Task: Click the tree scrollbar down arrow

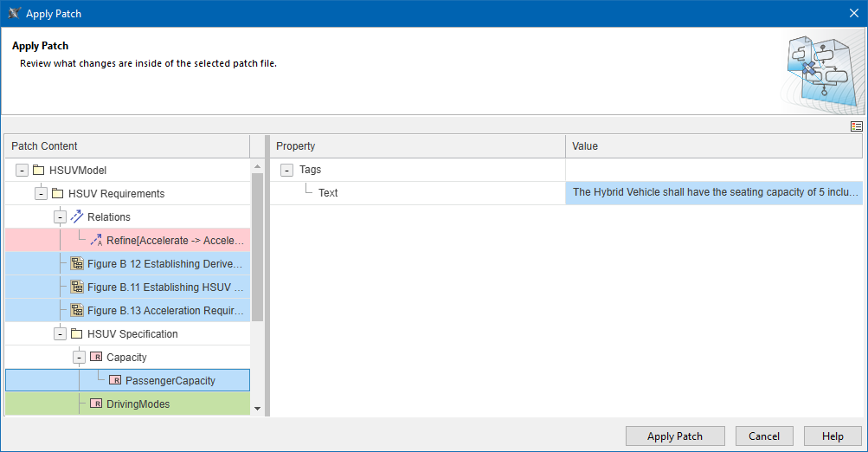Action: coord(257,407)
